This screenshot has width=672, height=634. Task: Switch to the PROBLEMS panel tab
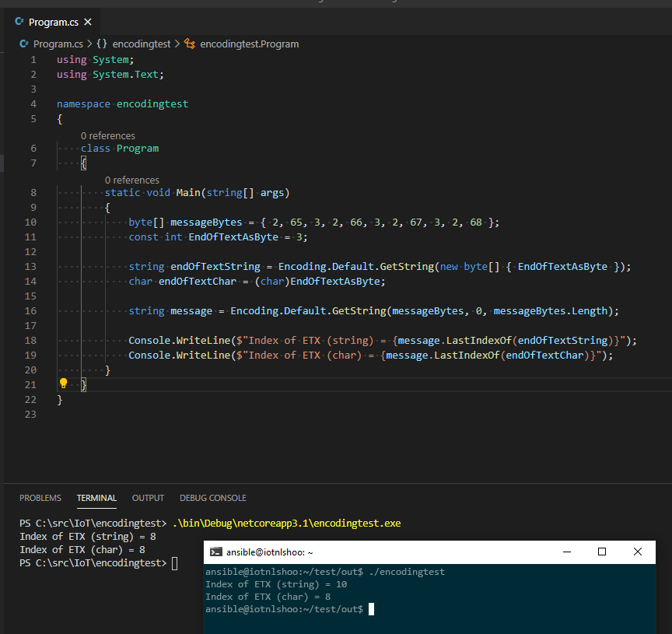tap(40, 498)
